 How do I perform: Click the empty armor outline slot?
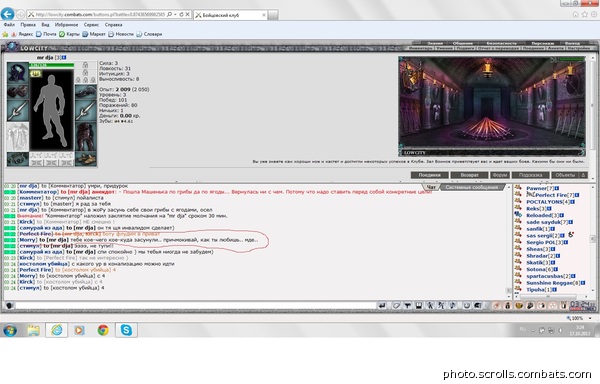pos(18,137)
